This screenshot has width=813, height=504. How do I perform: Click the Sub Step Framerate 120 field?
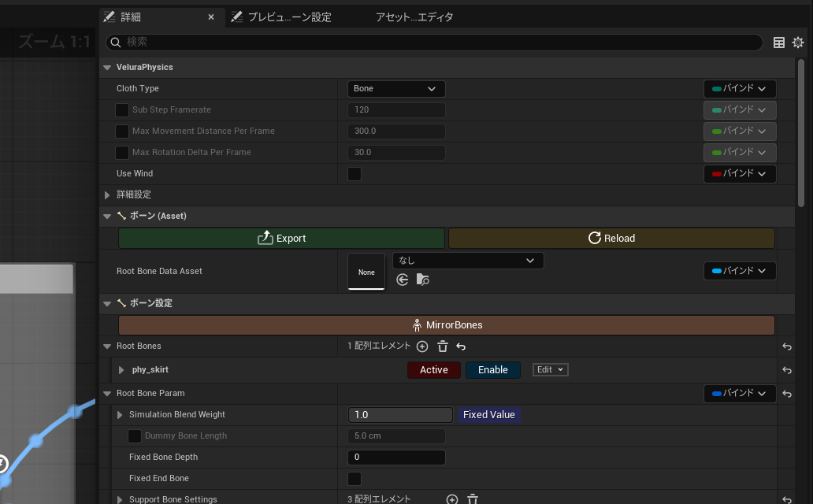pyautogui.click(x=396, y=110)
